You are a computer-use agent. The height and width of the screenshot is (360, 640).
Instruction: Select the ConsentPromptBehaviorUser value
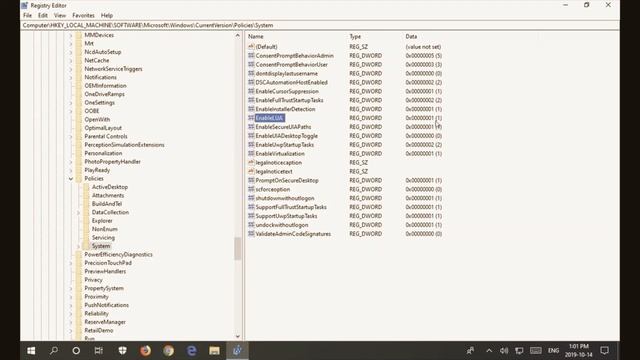(x=291, y=64)
